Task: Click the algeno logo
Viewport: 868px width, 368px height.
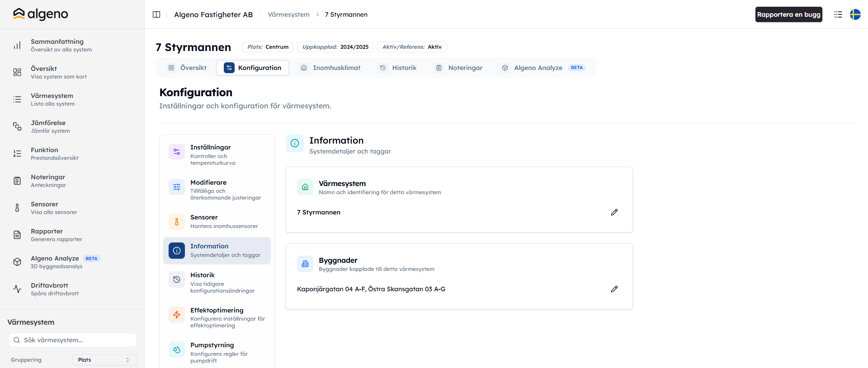Action: point(41,14)
